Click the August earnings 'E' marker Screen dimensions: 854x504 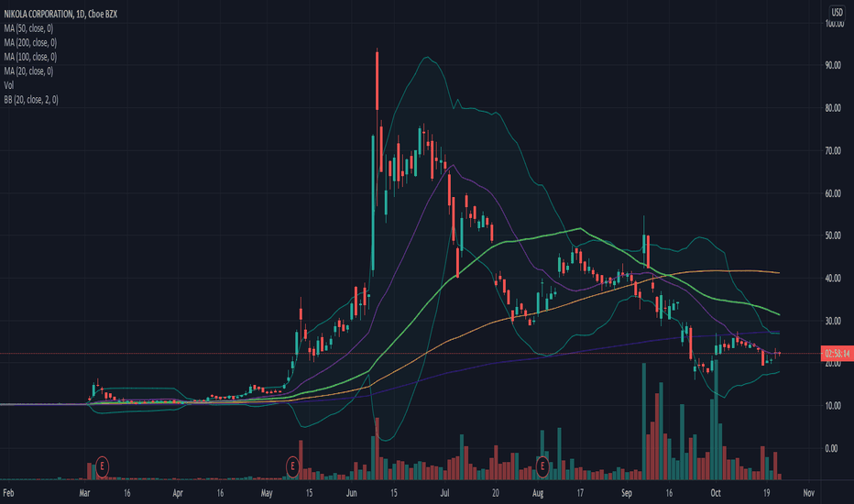coord(542,466)
